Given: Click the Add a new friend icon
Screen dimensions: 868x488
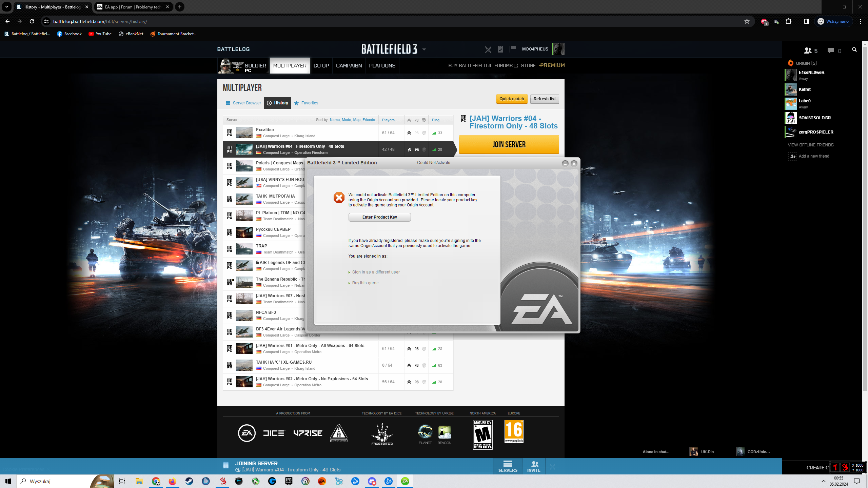Looking at the screenshot, I should [x=792, y=156].
